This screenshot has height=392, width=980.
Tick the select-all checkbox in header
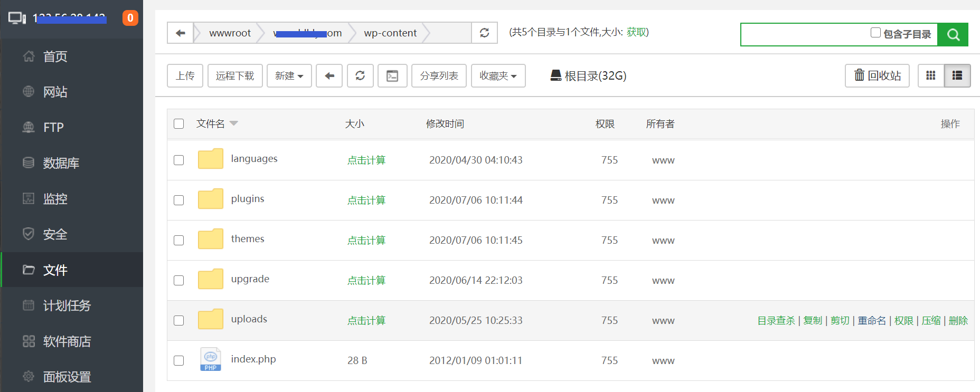coord(179,123)
